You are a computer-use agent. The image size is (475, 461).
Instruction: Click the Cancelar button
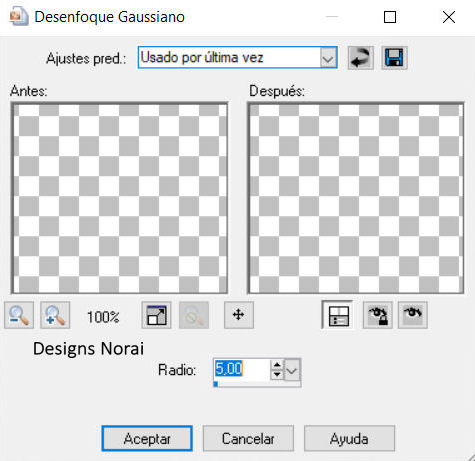248,438
